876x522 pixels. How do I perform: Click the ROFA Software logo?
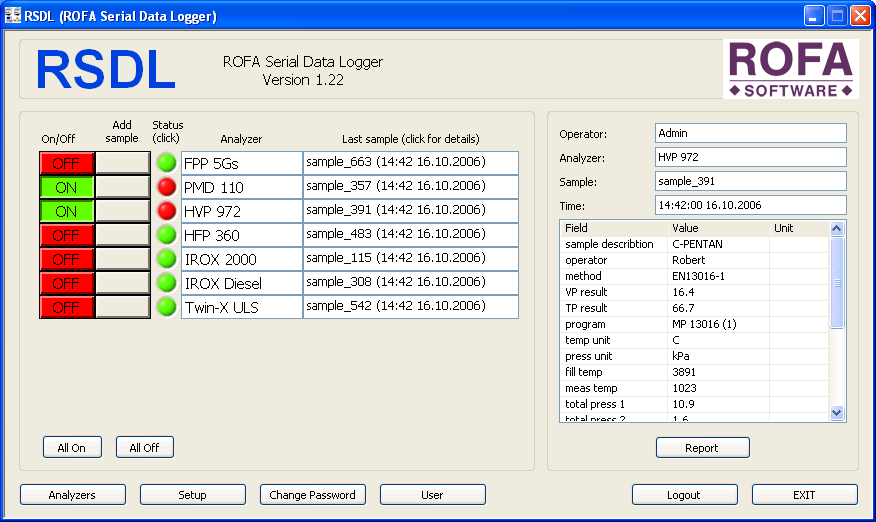(791, 69)
